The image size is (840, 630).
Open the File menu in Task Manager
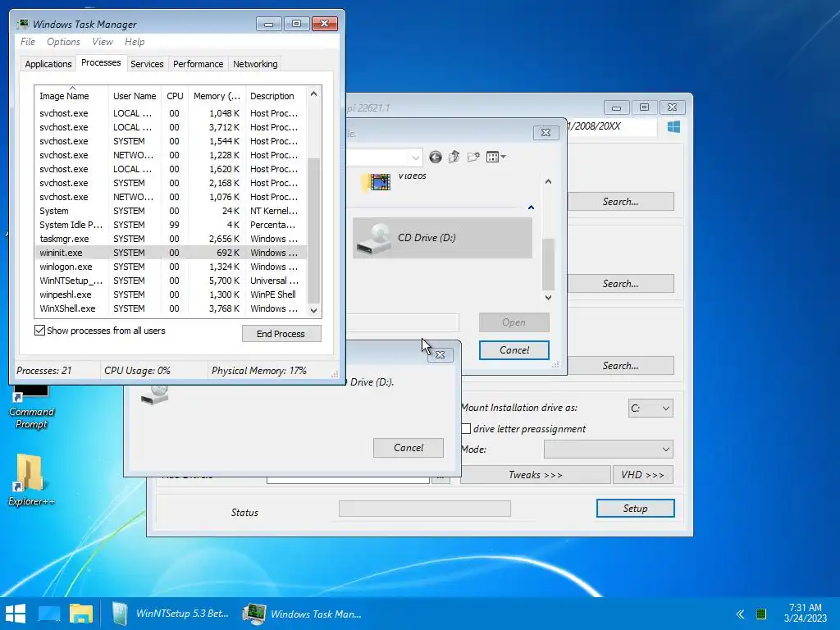(28, 42)
